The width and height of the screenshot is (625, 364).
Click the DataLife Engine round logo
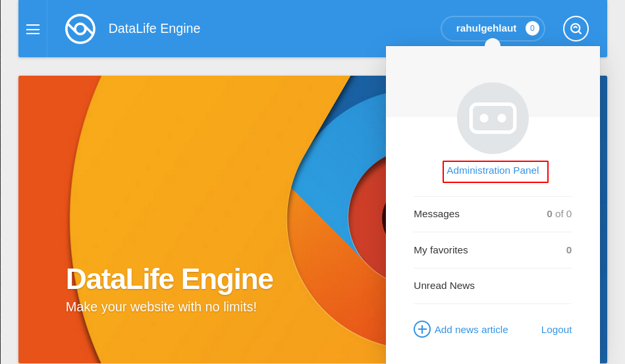click(x=80, y=29)
